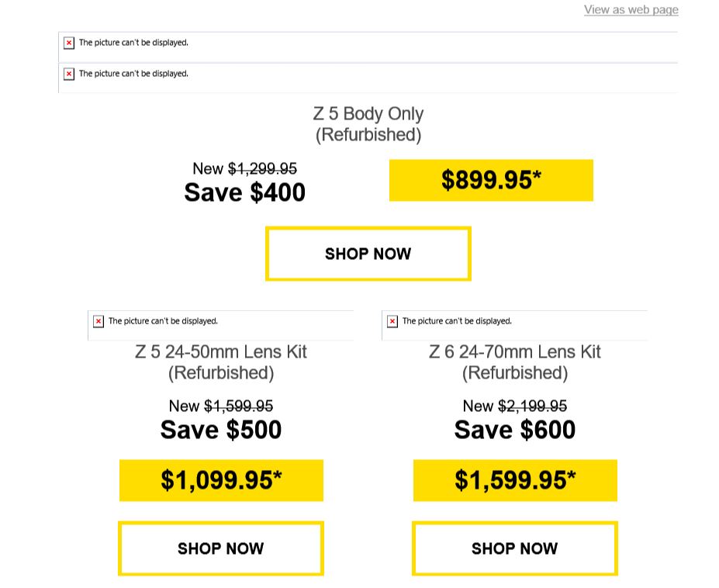Screen dimensions: 719x588
Task: Click the yellow $1,099.95 price banner
Action: [x=222, y=480]
